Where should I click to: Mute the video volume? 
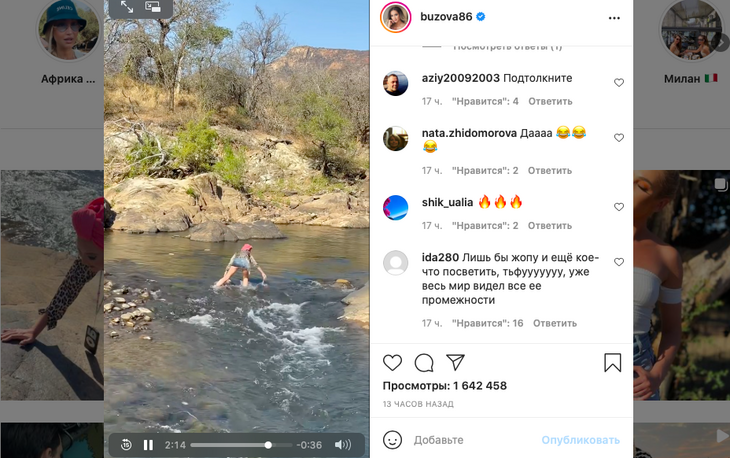tap(343, 445)
